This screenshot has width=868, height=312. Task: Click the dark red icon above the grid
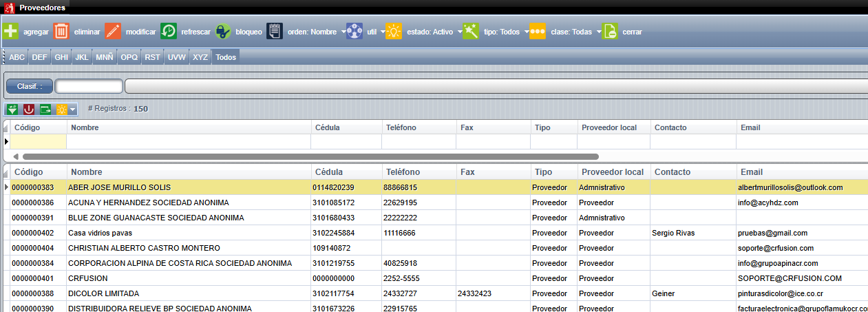click(29, 109)
